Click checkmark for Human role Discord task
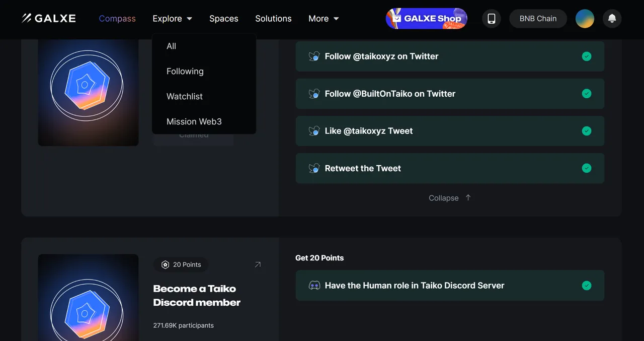 pyautogui.click(x=587, y=286)
